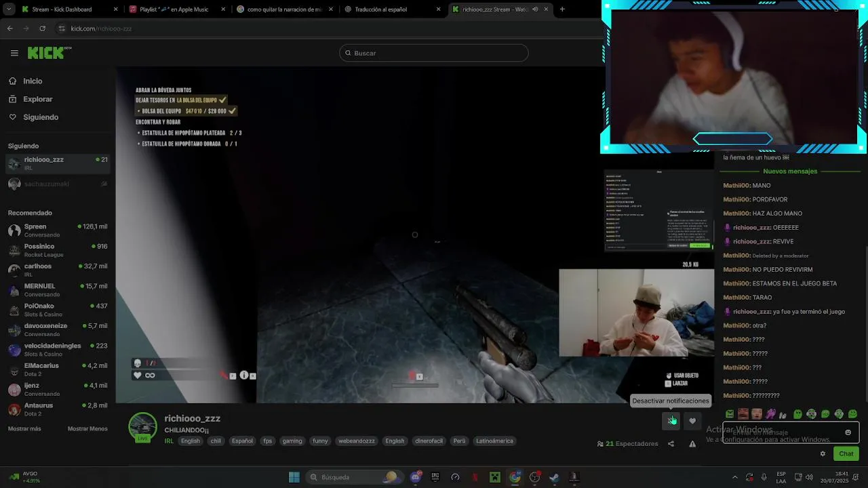This screenshot has height=488, width=868.
Task: Open Explorar in sidebar
Action: (x=38, y=99)
